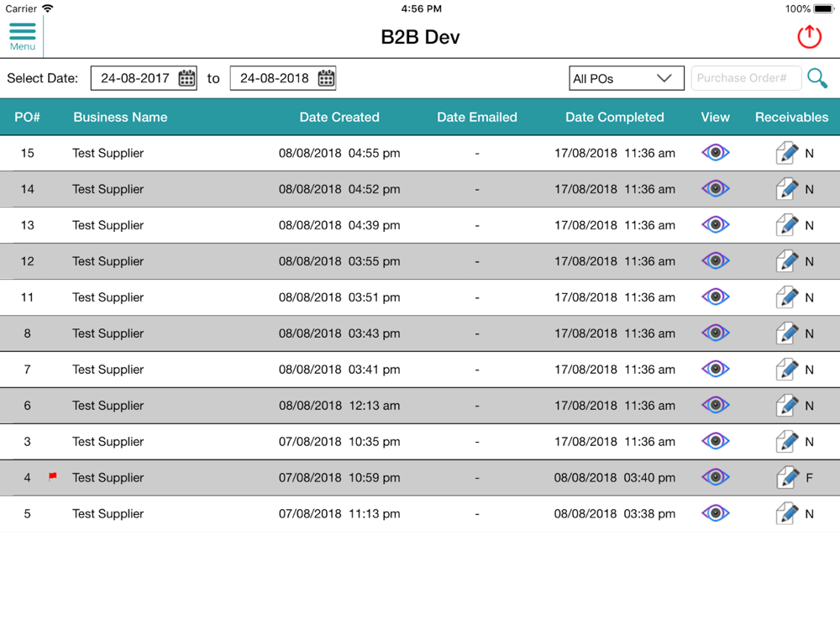
Task: View PO 8 with the eye icon
Action: click(715, 333)
